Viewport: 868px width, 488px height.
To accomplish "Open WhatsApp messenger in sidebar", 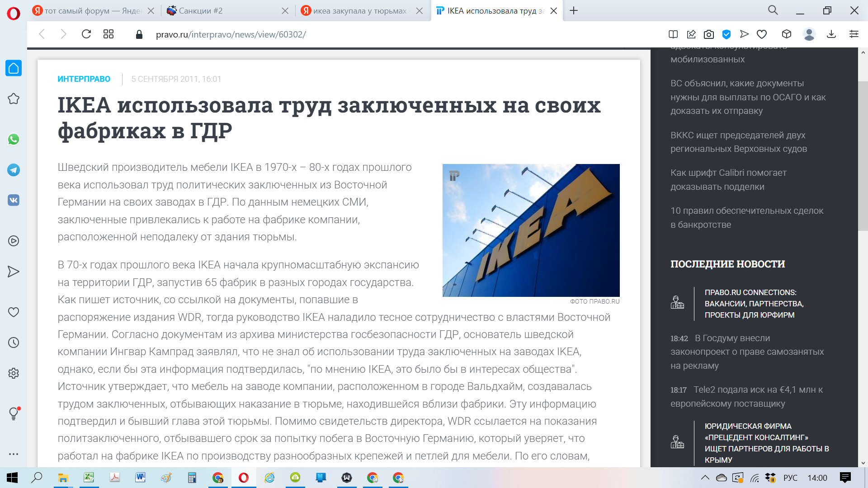I will [14, 139].
